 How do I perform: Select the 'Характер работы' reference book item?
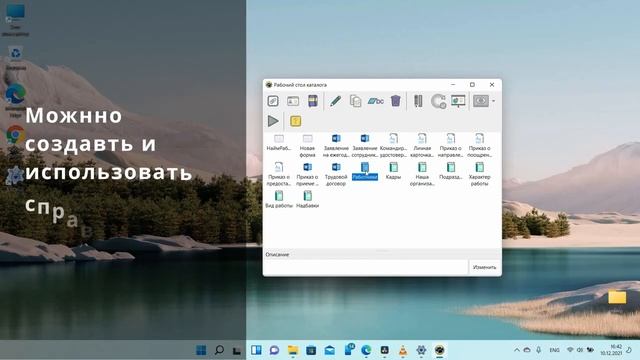[x=480, y=174]
